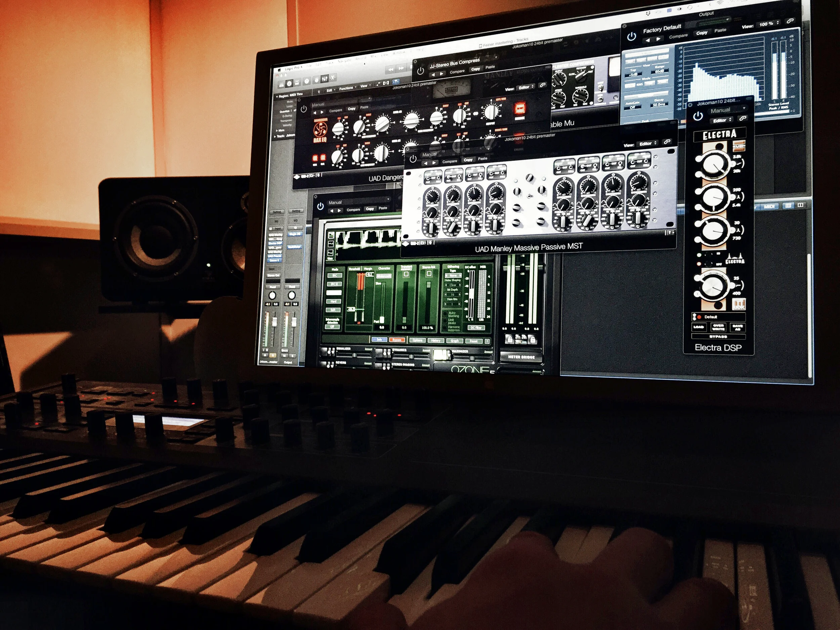Enable Transient recovery checkbox in Ozone
The width and height of the screenshot is (840, 630).
coord(406,274)
